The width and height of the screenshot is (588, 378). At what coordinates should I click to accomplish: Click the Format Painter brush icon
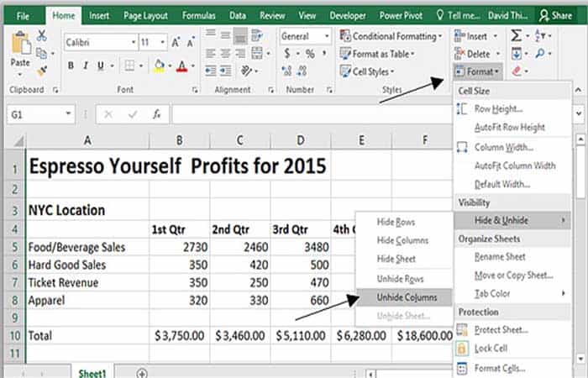tap(42, 70)
